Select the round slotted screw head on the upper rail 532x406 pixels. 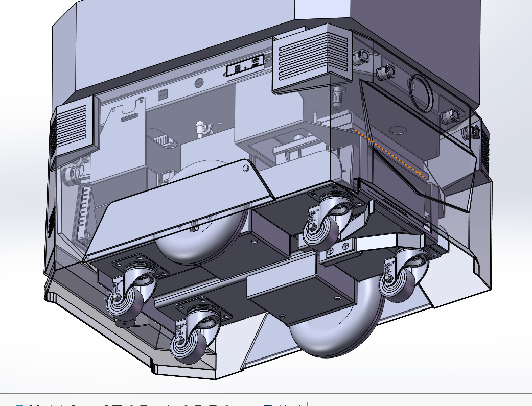coord(199,82)
